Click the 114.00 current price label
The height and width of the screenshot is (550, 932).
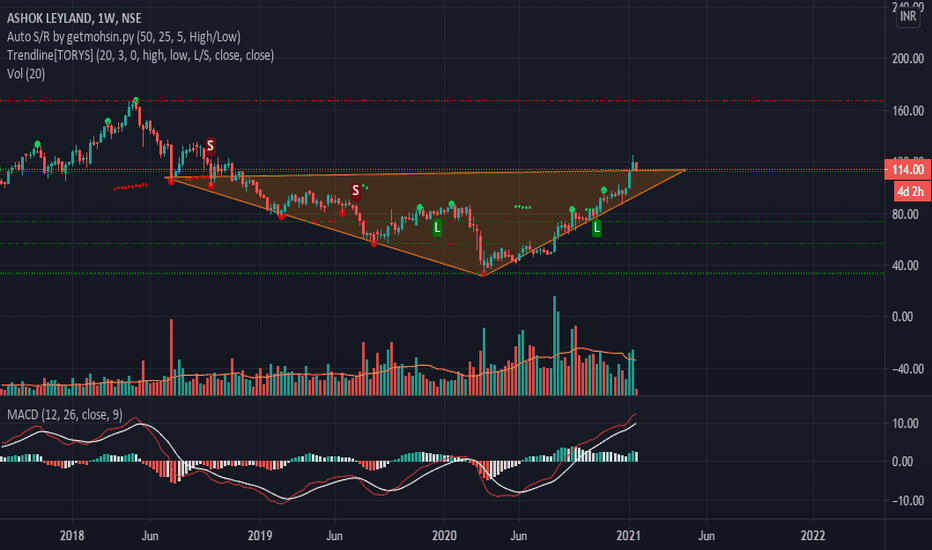pos(908,169)
